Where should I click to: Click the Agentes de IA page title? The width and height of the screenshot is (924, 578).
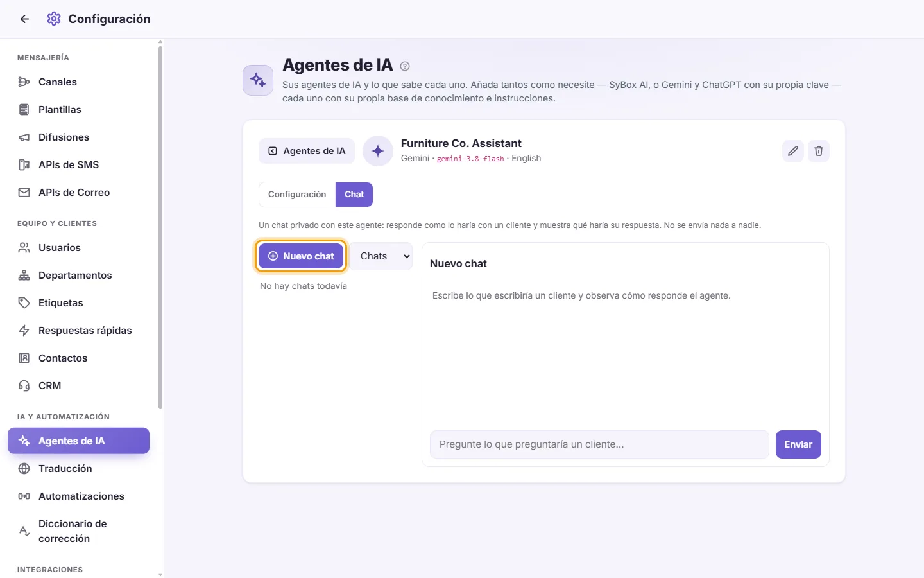338,65
